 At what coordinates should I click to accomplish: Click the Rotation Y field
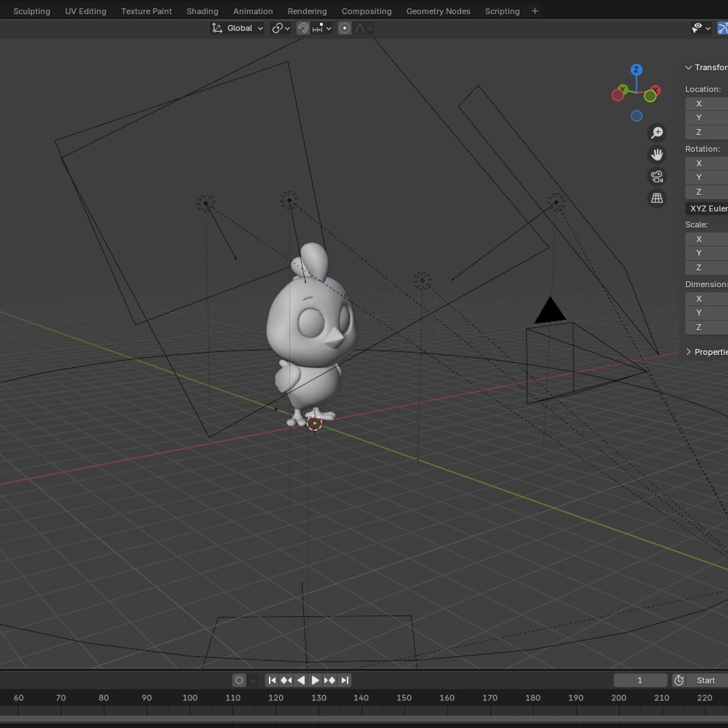click(x=706, y=177)
